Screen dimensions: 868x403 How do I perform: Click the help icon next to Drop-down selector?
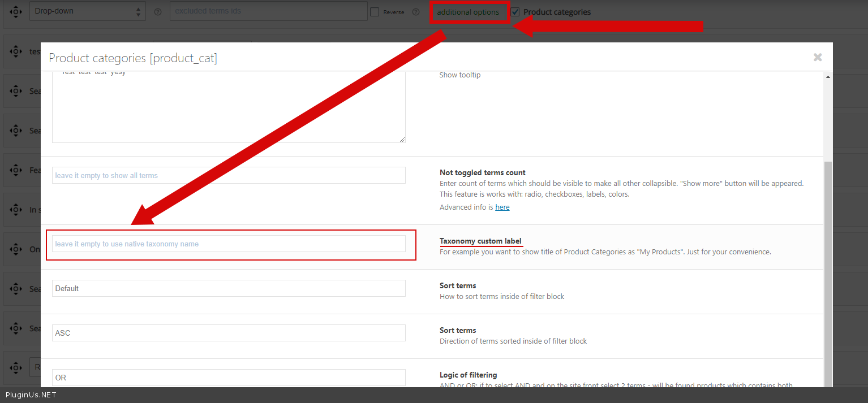(158, 12)
